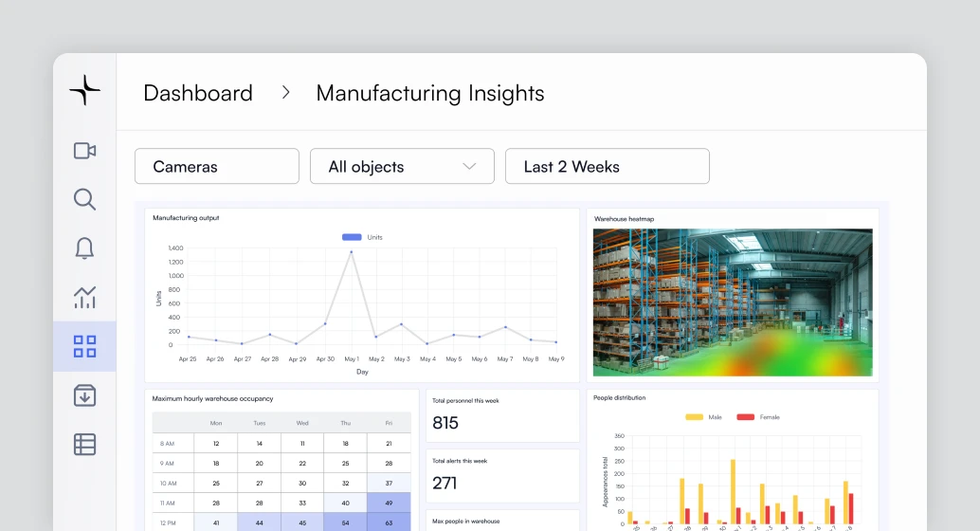Open the download archive sidebar icon

point(85,395)
